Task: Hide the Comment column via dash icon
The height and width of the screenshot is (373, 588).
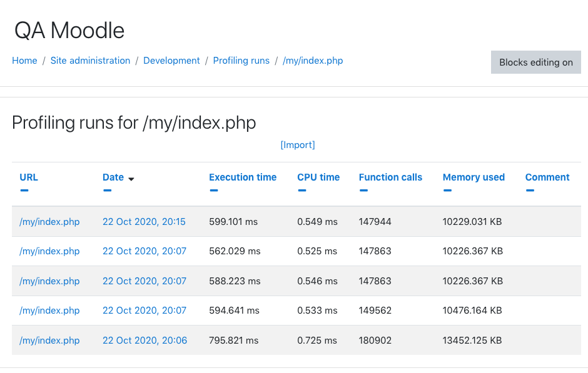Action: click(530, 191)
